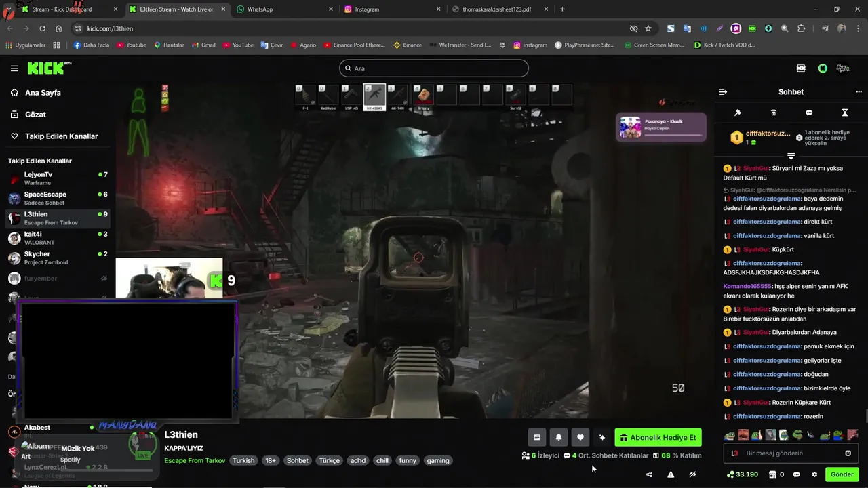Go to Ana Sayfa
The image size is (868, 488).
[43, 93]
